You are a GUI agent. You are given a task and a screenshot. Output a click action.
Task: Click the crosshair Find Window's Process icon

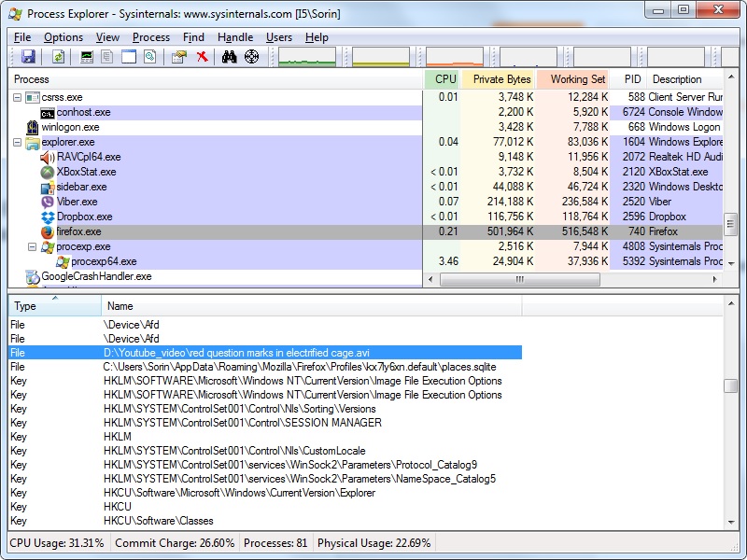click(x=251, y=57)
